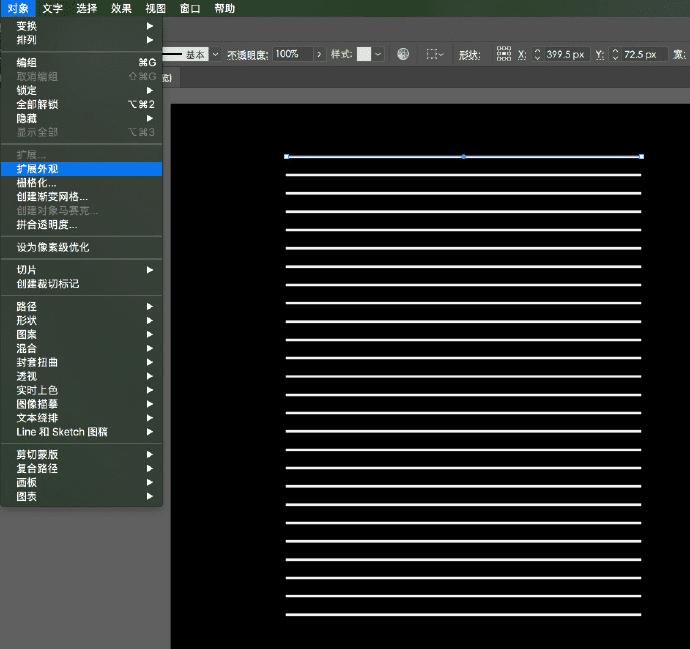Select 栅格化... menu entry
The image size is (690, 649).
pyautogui.click(x=36, y=183)
